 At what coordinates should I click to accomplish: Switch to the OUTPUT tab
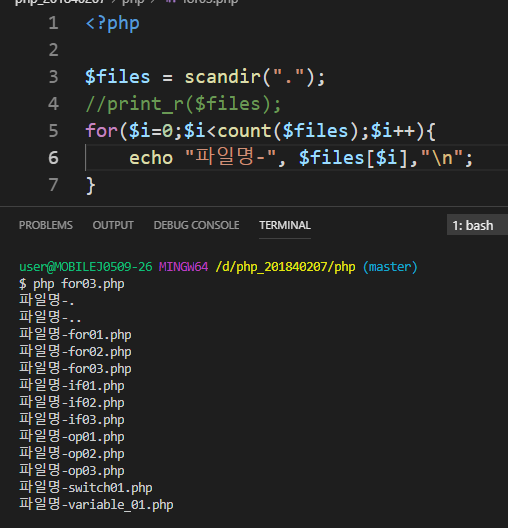(113, 225)
